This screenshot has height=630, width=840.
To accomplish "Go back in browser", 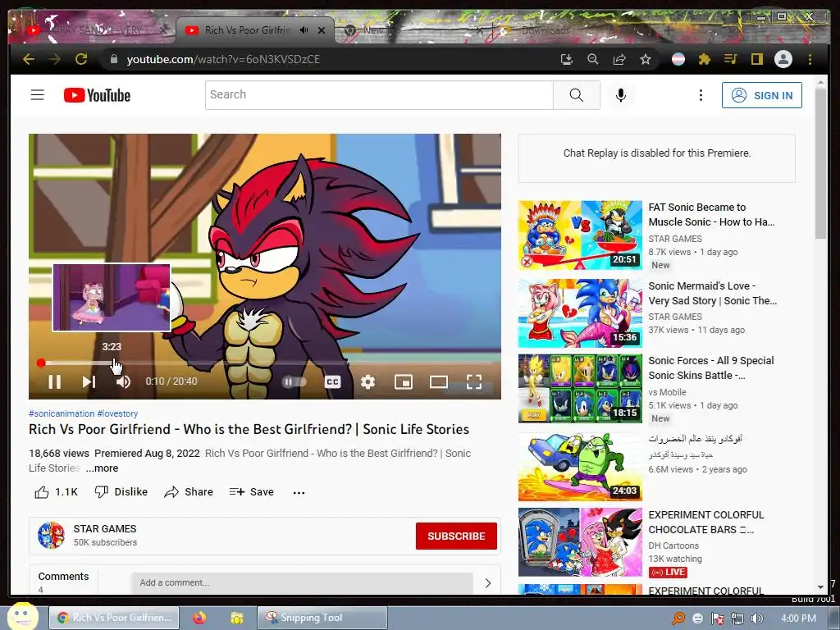I will pos(29,59).
